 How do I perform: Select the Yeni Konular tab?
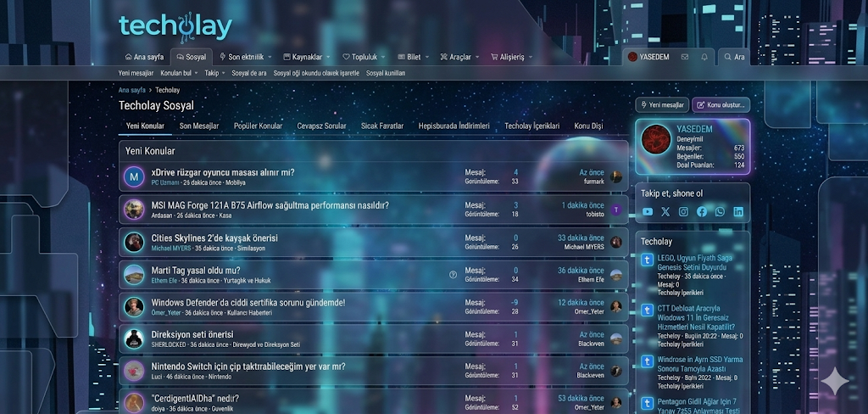tap(145, 126)
